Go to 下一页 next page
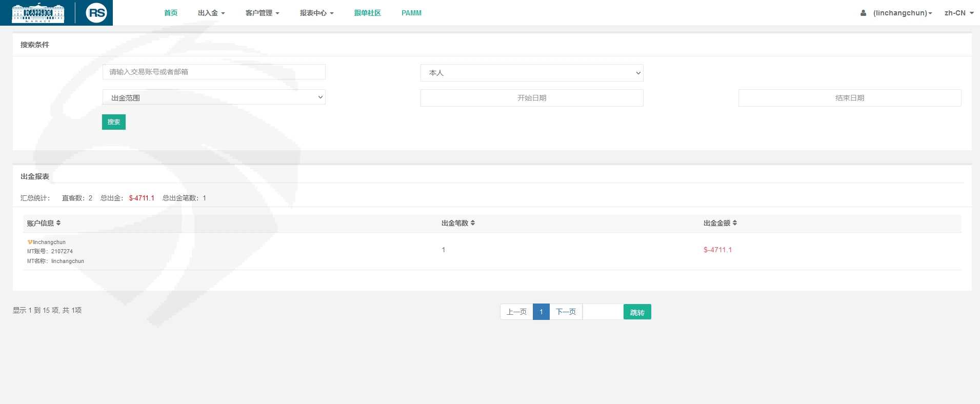The image size is (980, 404). [x=566, y=312]
